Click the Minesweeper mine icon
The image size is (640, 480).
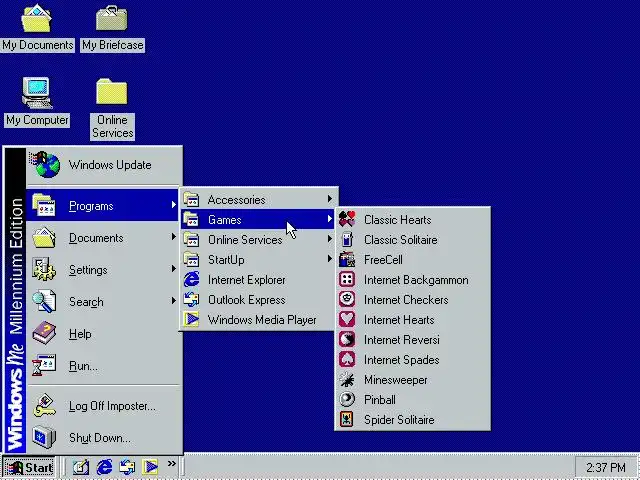click(347, 380)
